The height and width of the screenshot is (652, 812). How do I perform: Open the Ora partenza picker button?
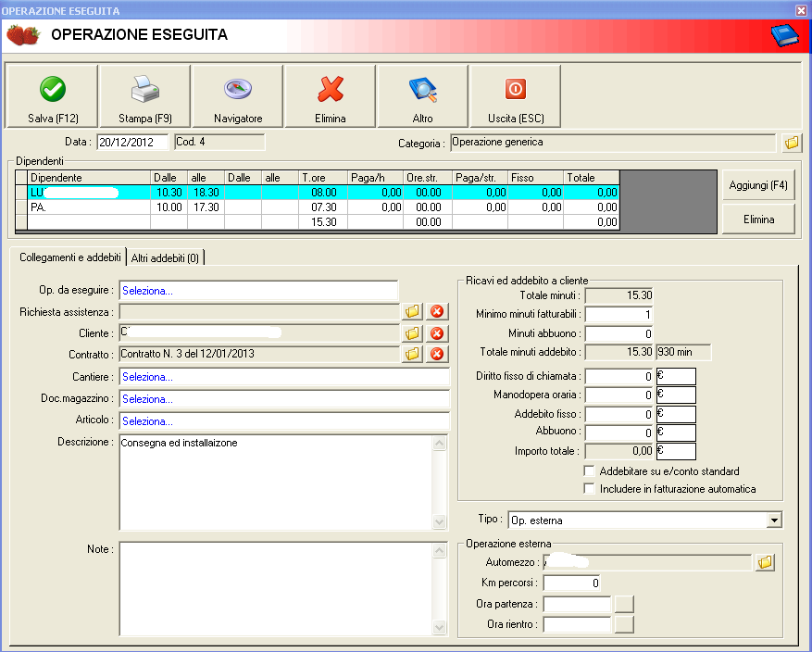[x=625, y=604]
